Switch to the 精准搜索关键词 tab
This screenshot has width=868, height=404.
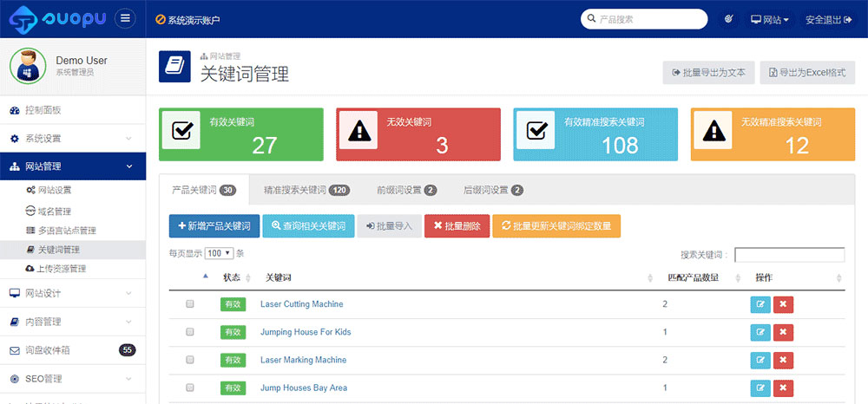point(306,190)
